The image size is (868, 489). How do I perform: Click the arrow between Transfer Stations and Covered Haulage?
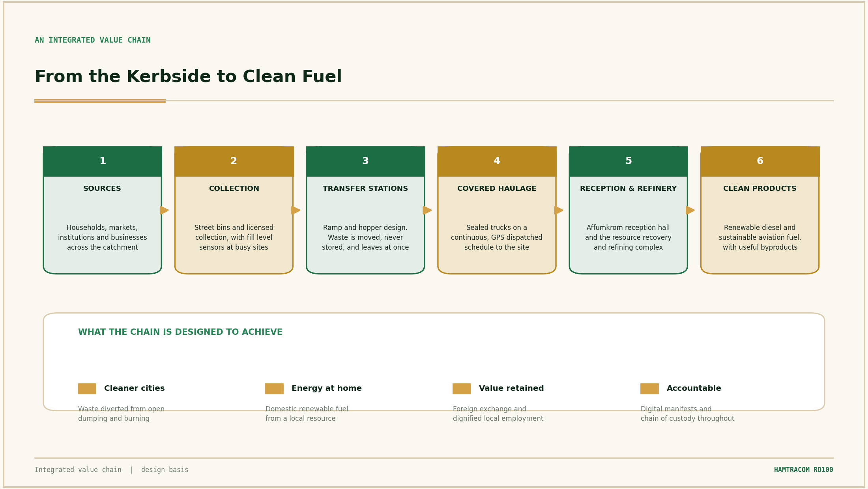coord(427,210)
